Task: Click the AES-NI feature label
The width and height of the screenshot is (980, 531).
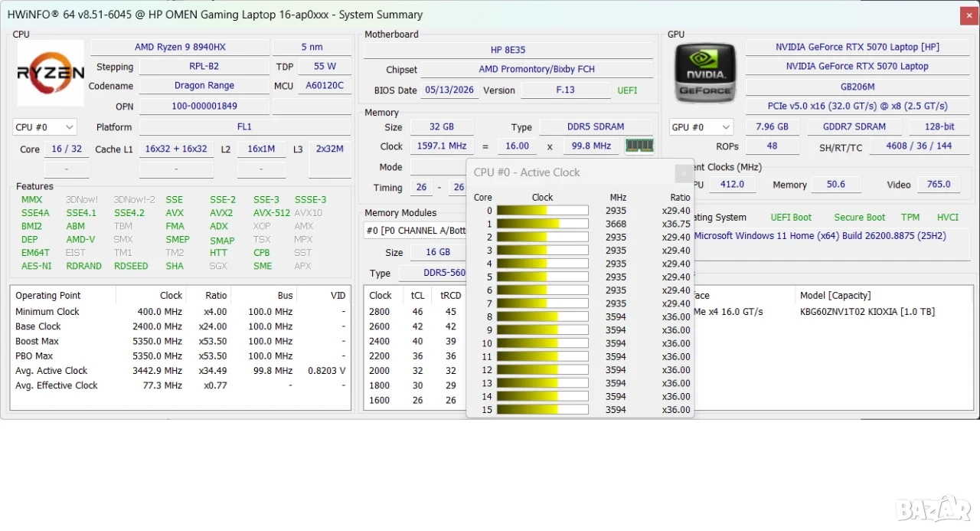Action: pyautogui.click(x=37, y=266)
